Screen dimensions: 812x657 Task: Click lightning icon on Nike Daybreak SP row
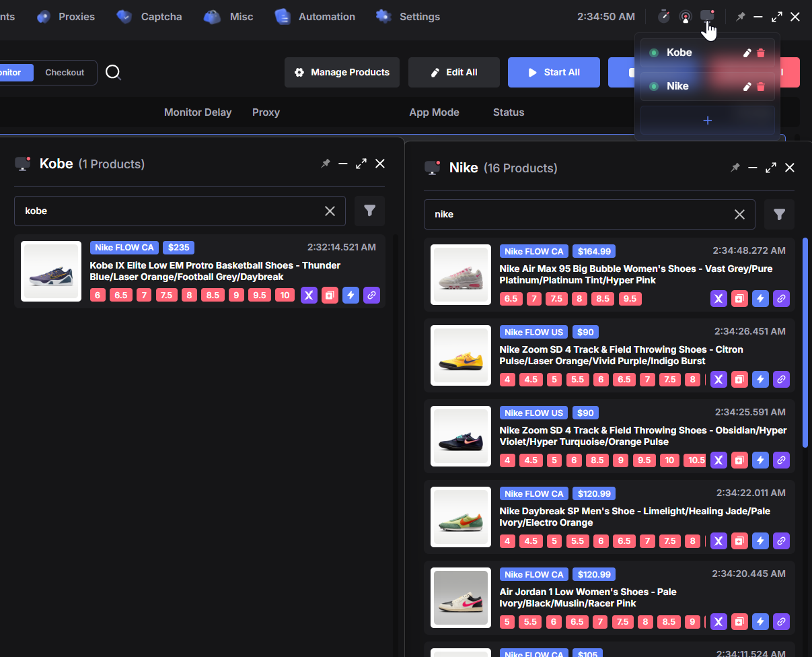tap(760, 541)
